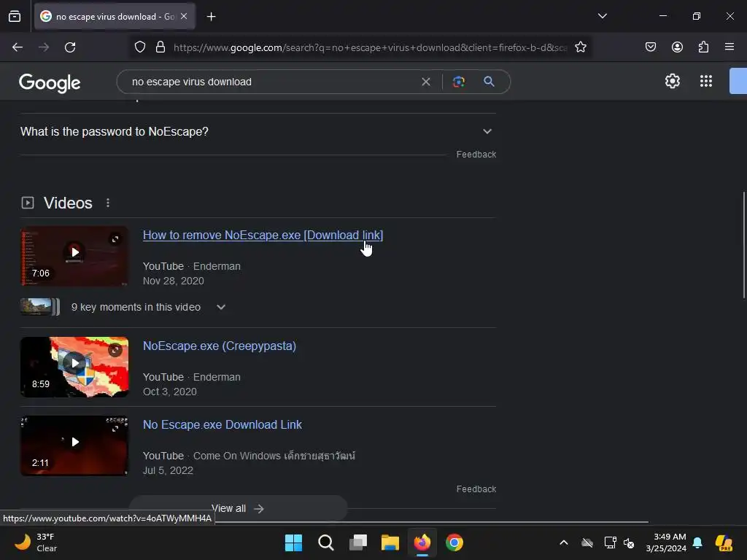Open taskbar Search

tap(326, 542)
